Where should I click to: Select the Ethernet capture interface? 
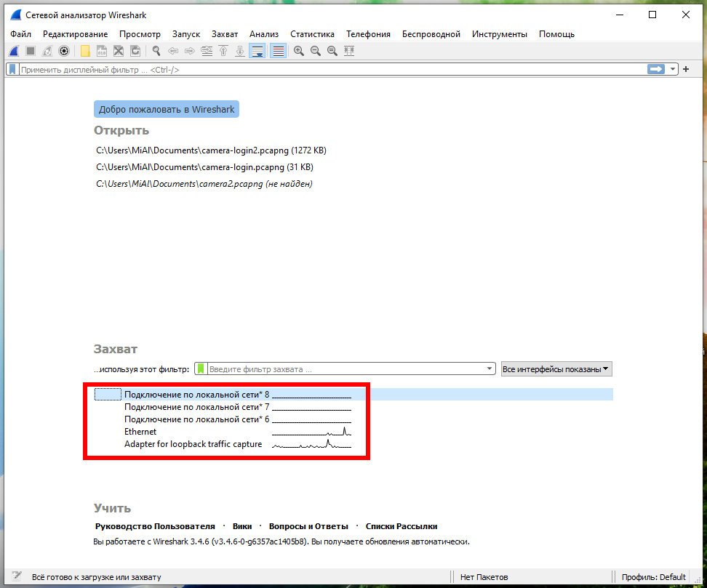click(353, 432)
